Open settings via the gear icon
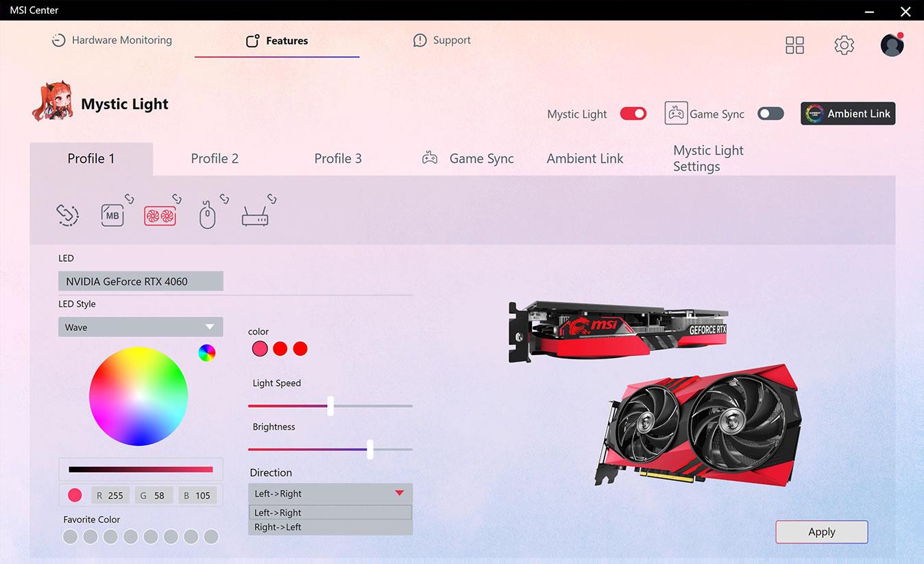 [x=844, y=45]
